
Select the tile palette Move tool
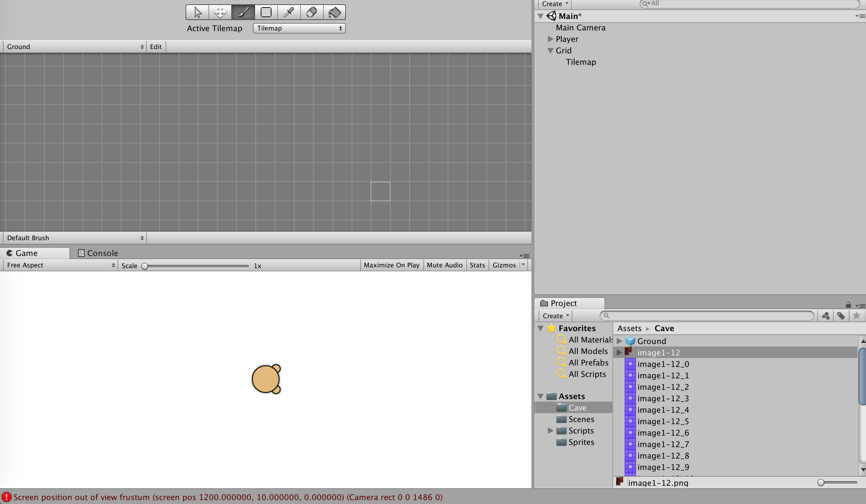(220, 13)
